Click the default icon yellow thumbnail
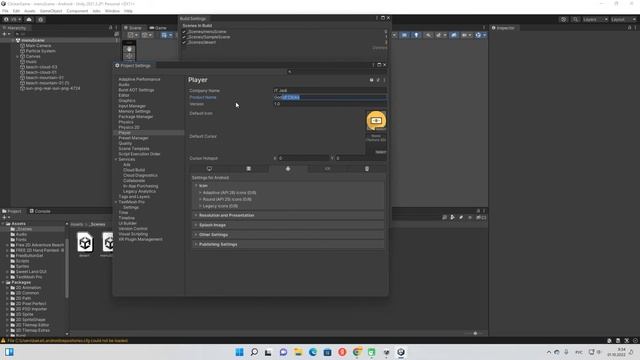Image resolution: width=640 pixels, height=360 pixels. (376, 120)
